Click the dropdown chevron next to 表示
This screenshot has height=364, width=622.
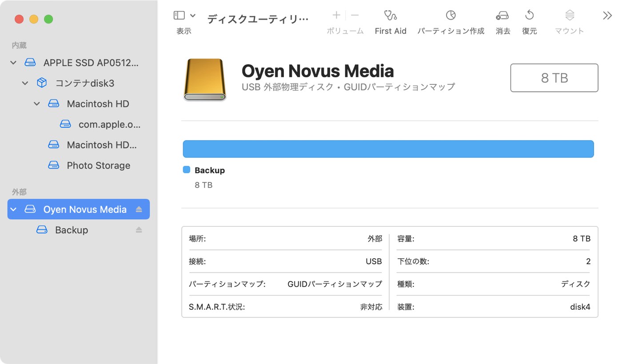point(193,16)
